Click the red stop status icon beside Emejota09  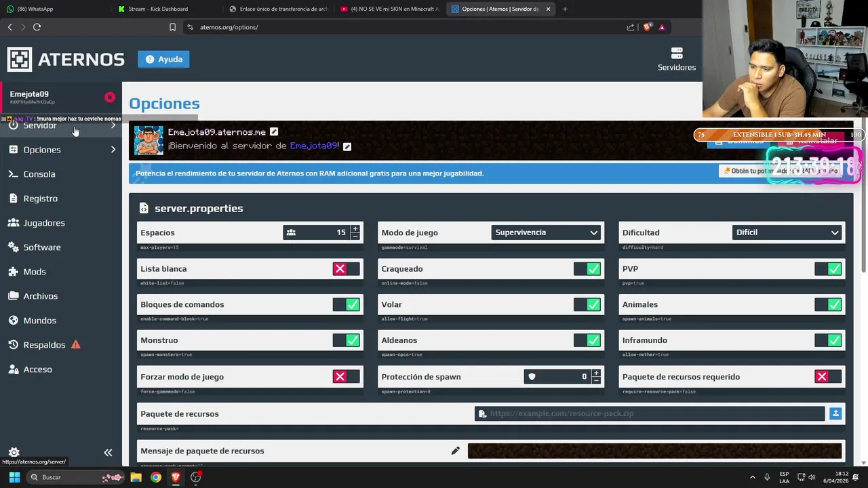(110, 98)
